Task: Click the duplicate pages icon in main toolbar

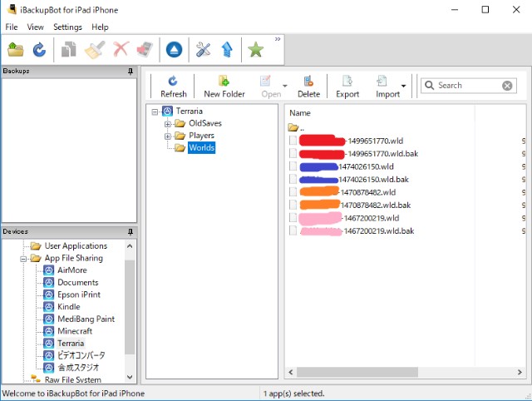Action: point(69,50)
